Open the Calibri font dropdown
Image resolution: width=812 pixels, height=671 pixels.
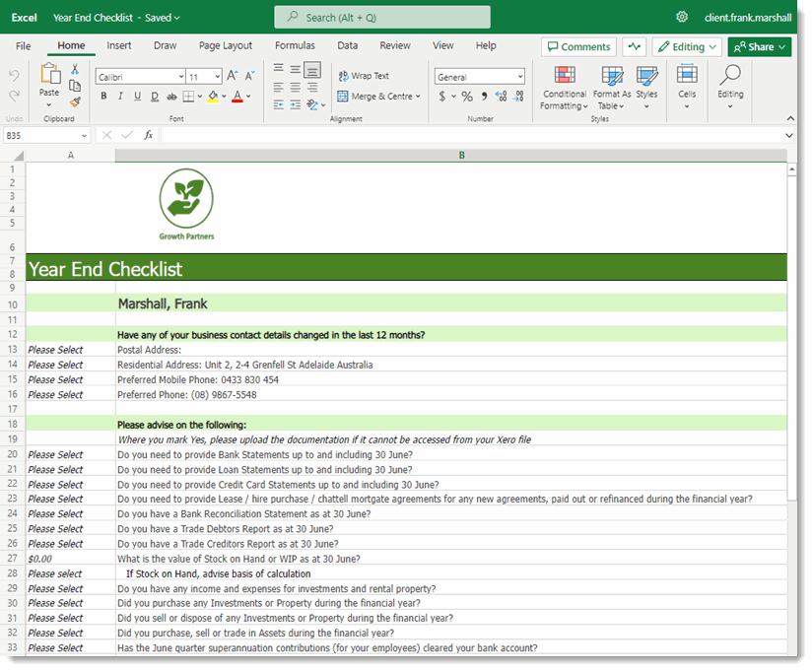138,76
